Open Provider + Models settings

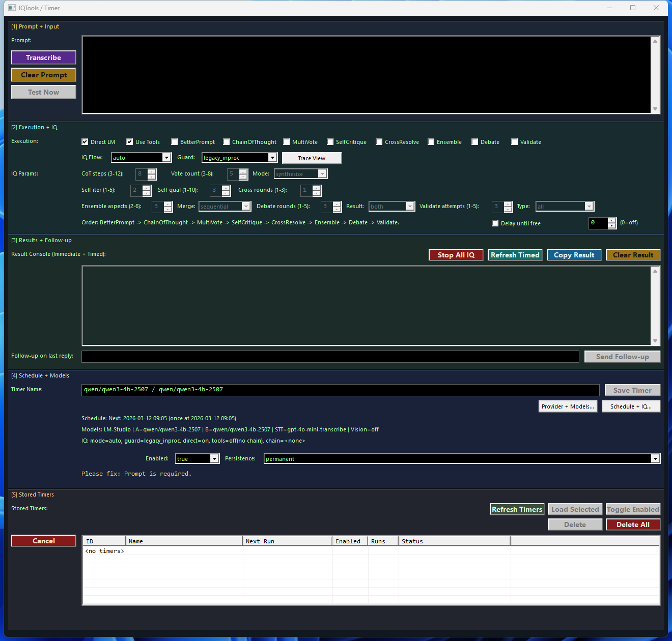568,406
